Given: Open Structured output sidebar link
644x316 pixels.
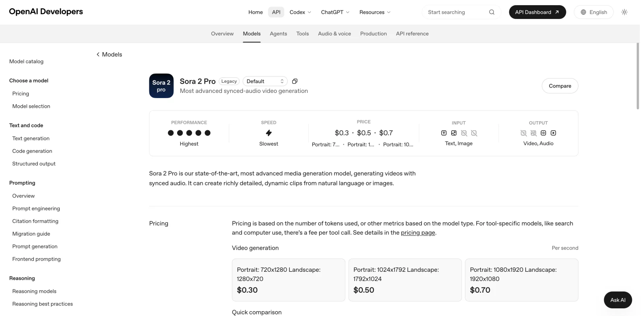Looking at the screenshot, I should coord(34,164).
